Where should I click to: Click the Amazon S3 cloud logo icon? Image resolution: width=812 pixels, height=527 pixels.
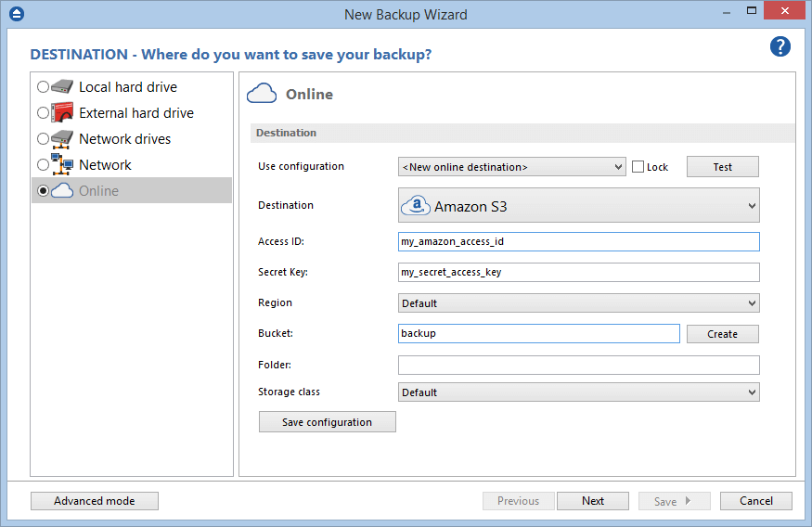click(x=416, y=206)
